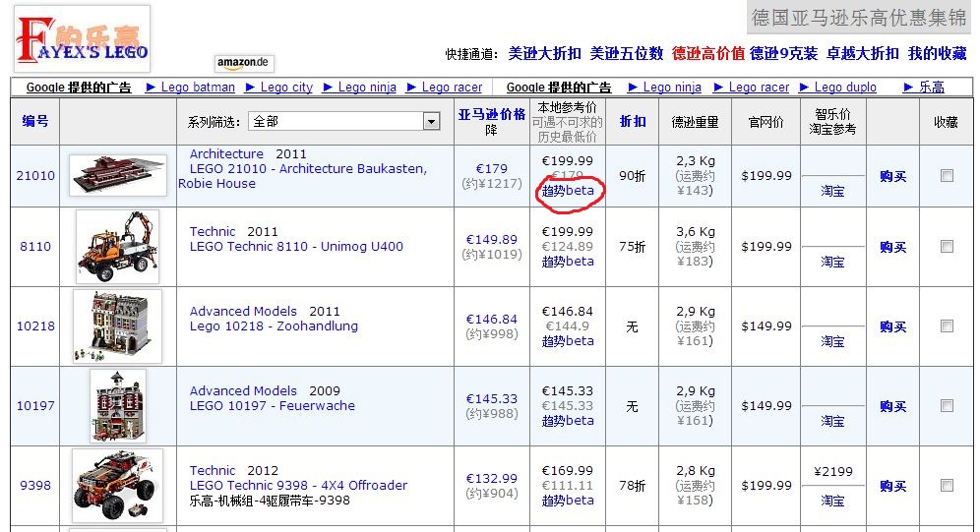Viewport: 980px width, 532px height.
Task: Open set number 10197 link
Action: click(x=35, y=405)
